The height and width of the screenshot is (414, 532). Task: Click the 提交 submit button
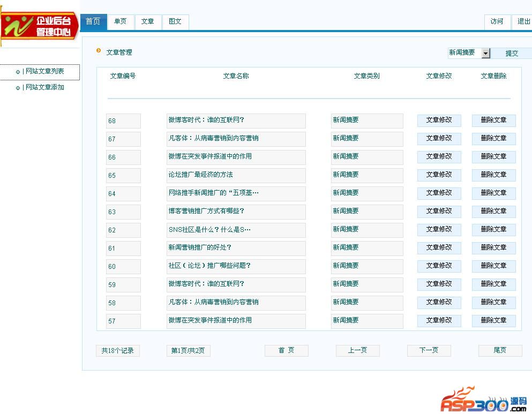click(x=512, y=53)
